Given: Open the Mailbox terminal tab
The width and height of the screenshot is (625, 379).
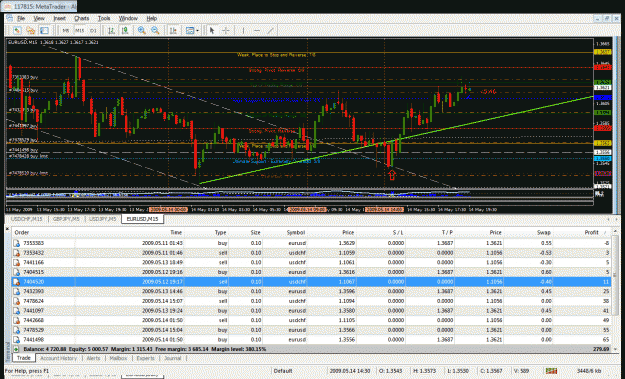Looking at the screenshot, I should click(x=118, y=358).
